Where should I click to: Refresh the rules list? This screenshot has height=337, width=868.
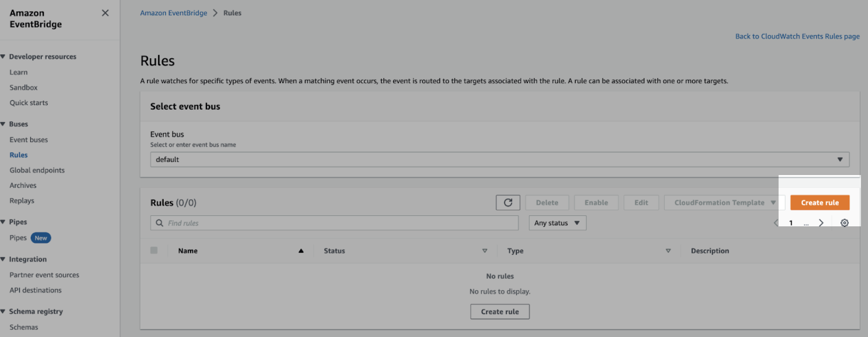[x=508, y=203]
